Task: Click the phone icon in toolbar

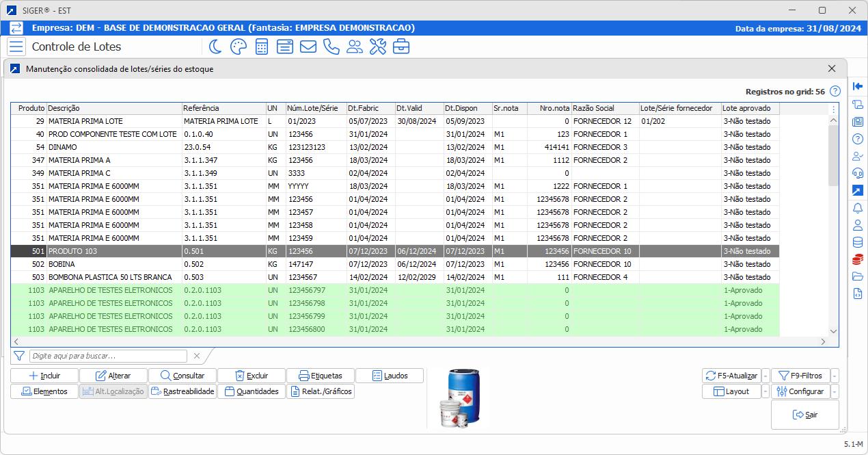Action: pyautogui.click(x=331, y=47)
